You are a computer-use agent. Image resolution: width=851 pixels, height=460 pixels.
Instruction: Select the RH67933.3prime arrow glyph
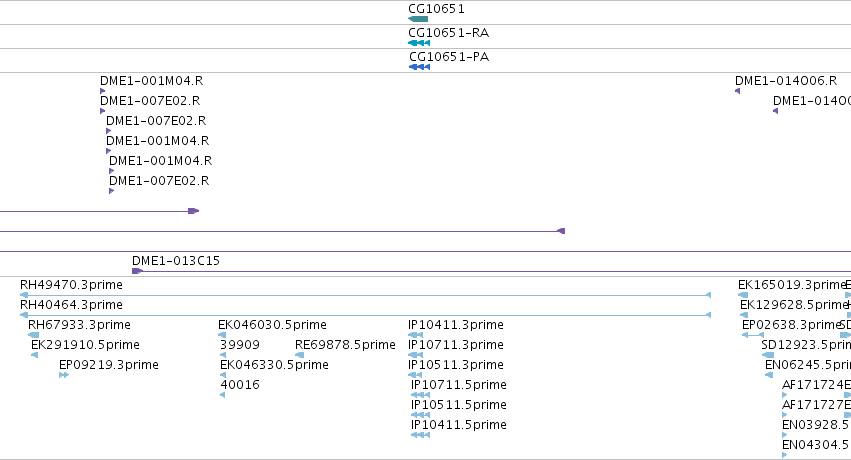34,335
